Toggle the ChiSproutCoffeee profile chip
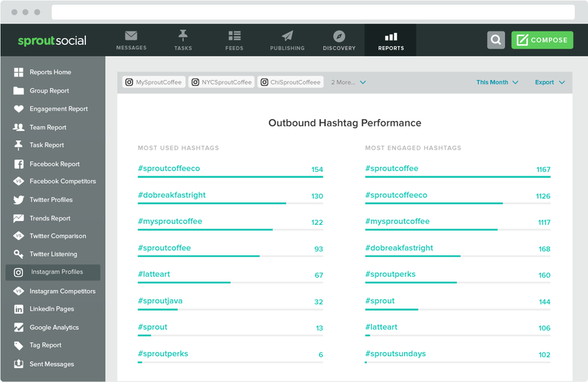Image resolution: width=588 pixels, height=382 pixels. (x=290, y=82)
